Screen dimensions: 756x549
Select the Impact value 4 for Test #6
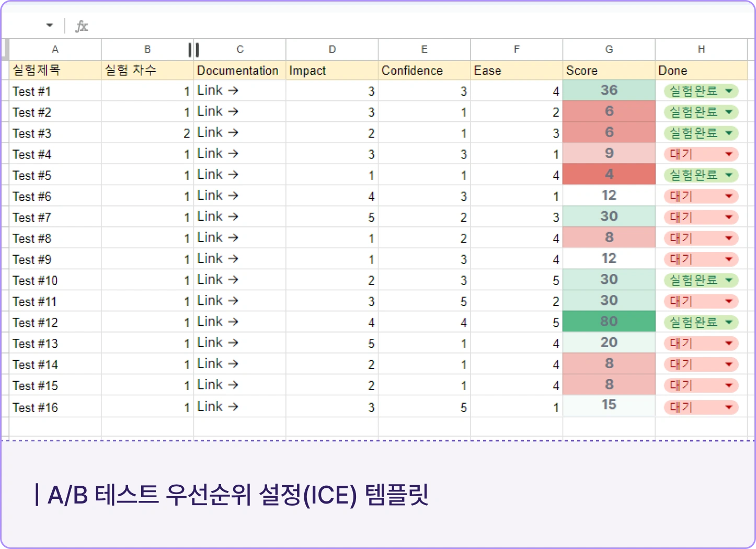(332, 196)
